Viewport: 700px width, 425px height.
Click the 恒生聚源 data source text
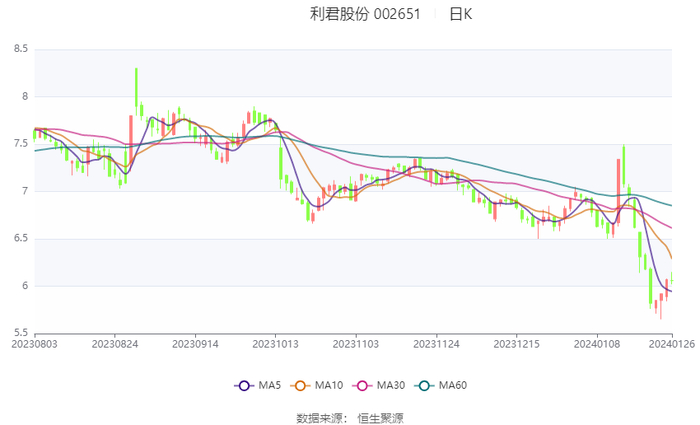[x=380, y=417]
